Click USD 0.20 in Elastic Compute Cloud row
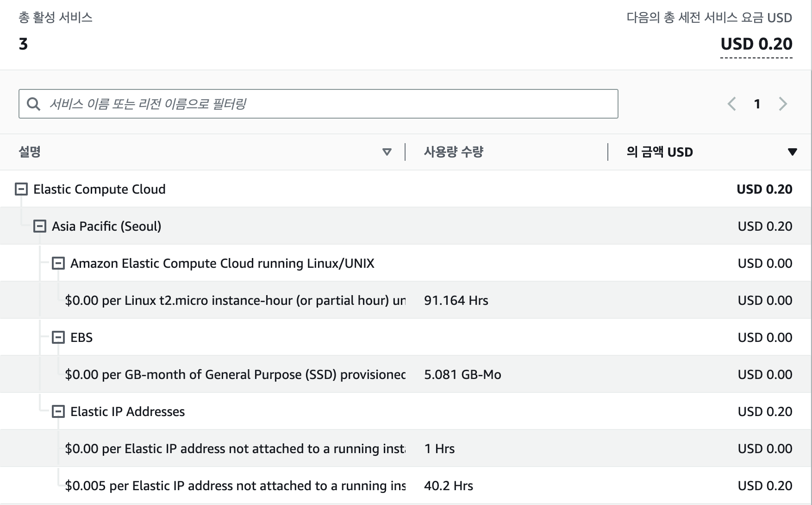The width and height of the screenshot is (812, 505). click(764, 189)
